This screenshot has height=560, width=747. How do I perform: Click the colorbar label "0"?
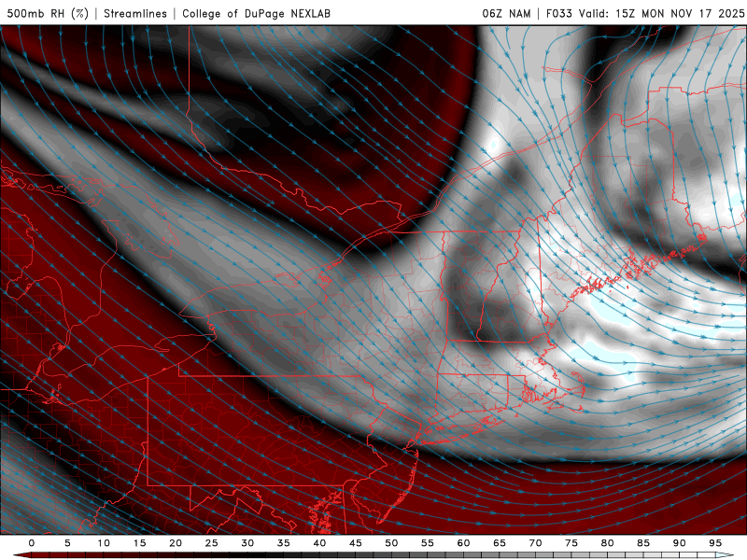[x=32, y=543]
